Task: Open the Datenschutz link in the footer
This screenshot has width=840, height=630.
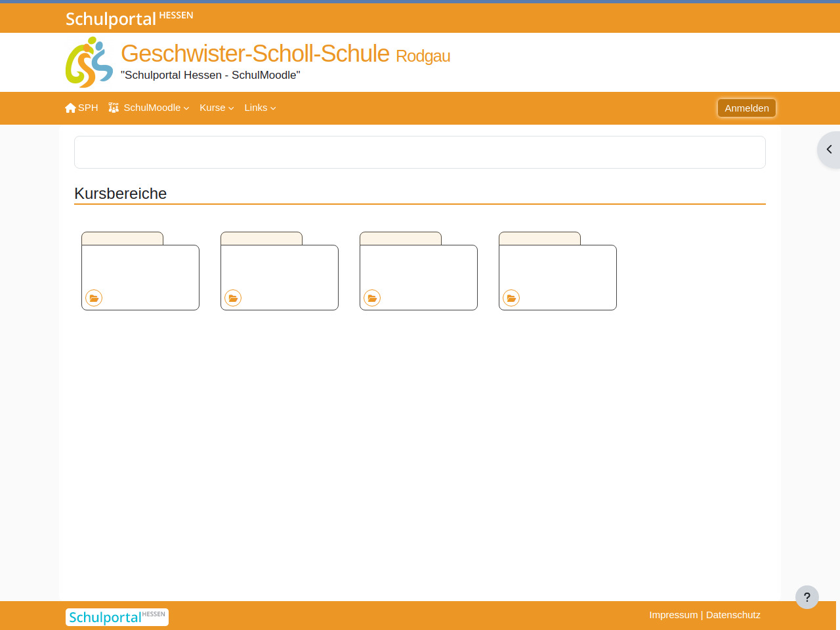Action: [x=733, y=615]
